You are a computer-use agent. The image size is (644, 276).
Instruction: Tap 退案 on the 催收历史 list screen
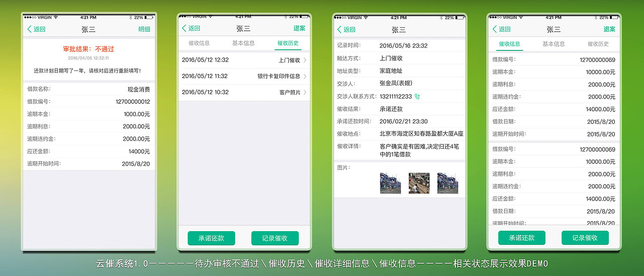(299, 28)
